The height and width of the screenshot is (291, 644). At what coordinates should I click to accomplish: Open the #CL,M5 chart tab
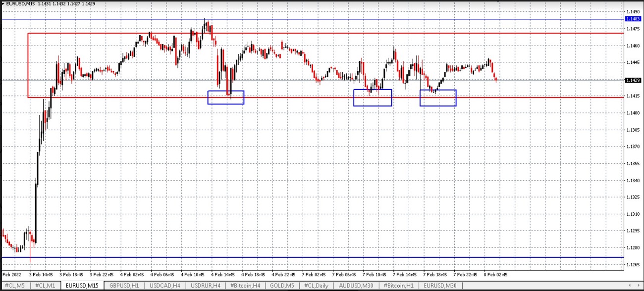pos(15,286)
